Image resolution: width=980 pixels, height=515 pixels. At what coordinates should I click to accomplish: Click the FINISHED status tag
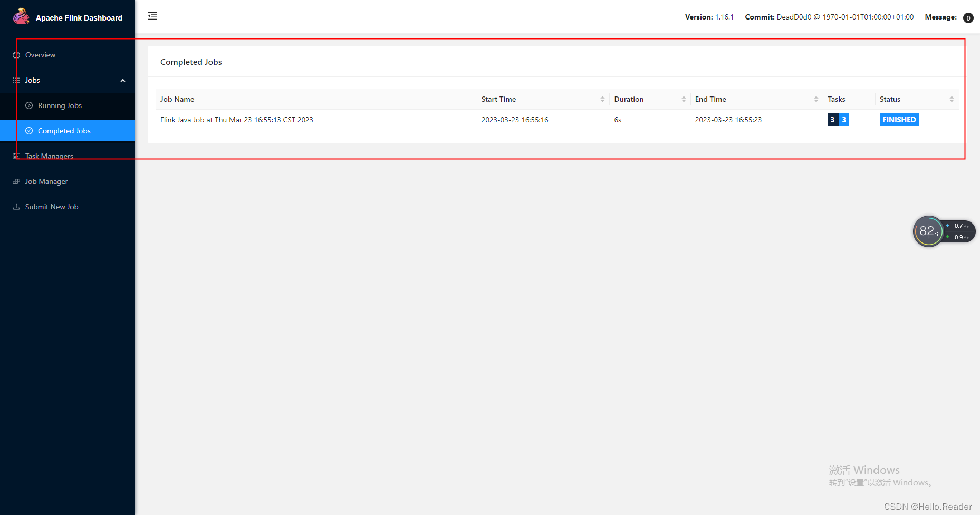899,120
